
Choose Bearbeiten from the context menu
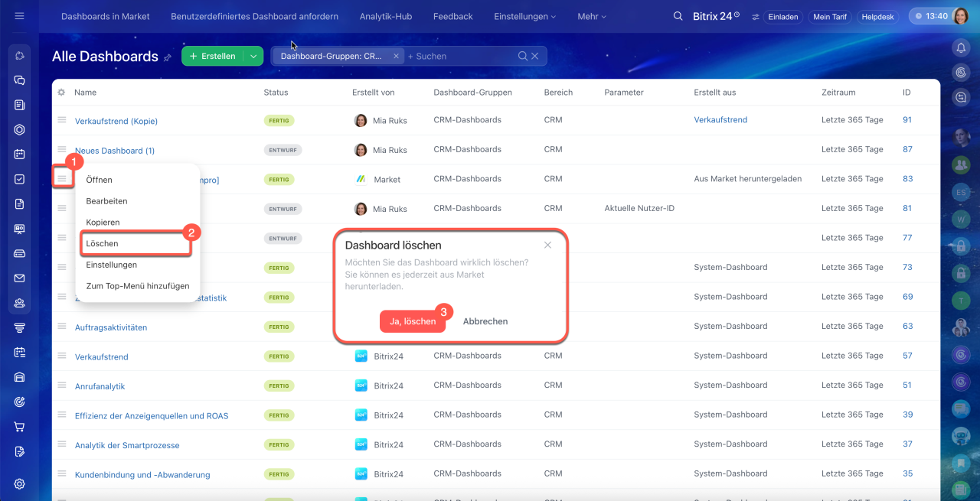pyautogui.click(x=106, y=201)
